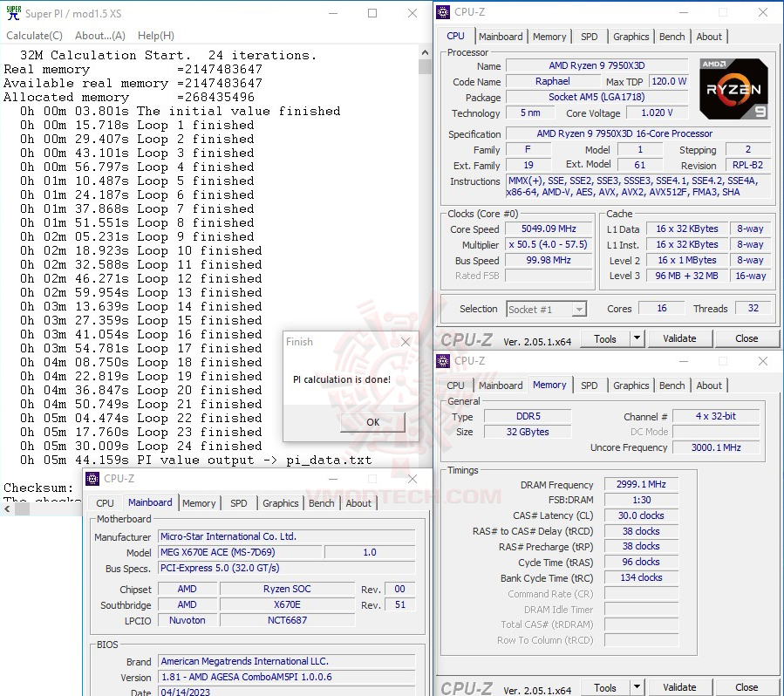Click processor name field AMD Ryzen 9 7950X3D
The width and height of the screenshot is (784, 696).
point(597,65)
